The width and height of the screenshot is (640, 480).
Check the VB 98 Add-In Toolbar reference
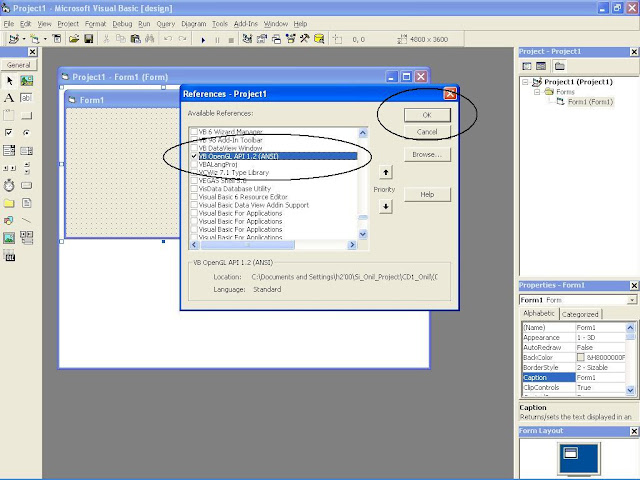[x=194, y=140]
